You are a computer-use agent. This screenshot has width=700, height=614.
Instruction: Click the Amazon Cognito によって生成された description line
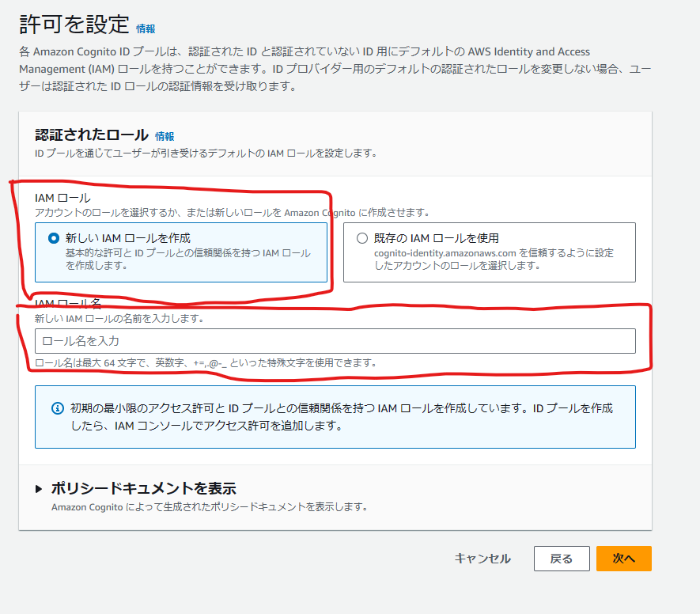[210, 507]
